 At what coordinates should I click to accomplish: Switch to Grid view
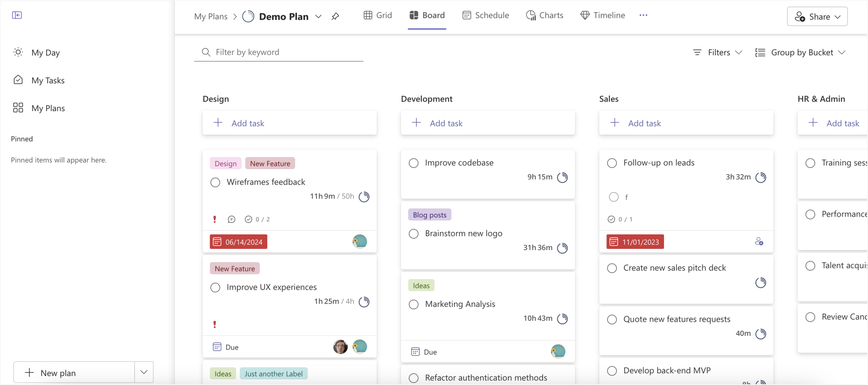(377, 15)
